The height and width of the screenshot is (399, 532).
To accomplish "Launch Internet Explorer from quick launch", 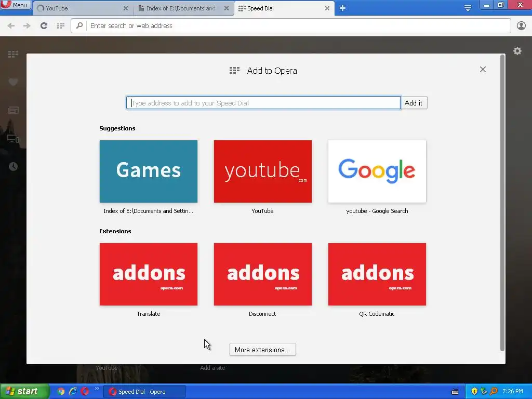I will 73,392.
